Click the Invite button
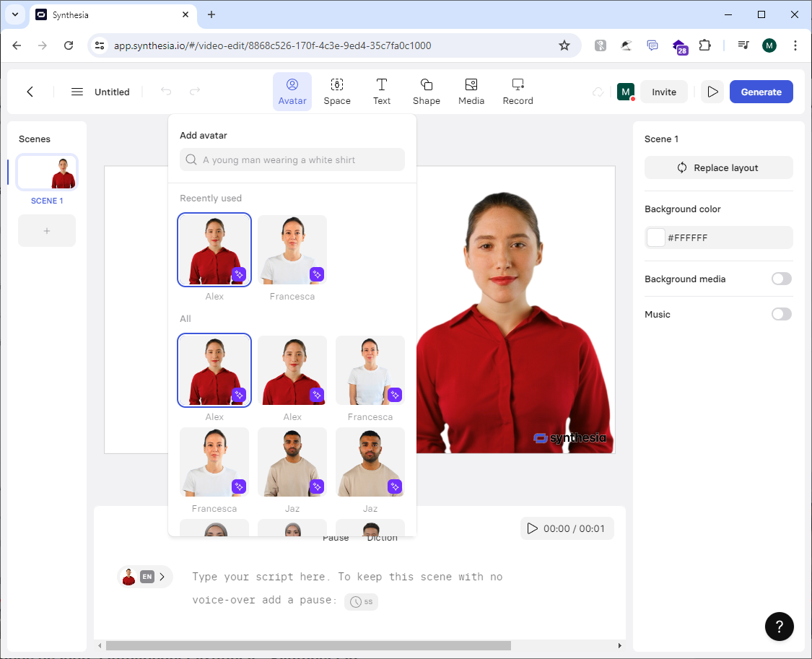812x659 pixels. pyautogui.click(x=663, y=92)
